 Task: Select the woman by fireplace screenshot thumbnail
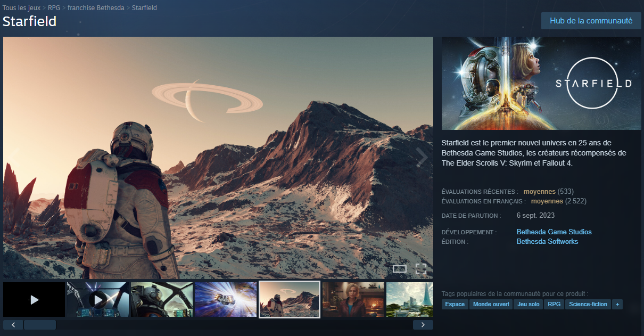tap(353, 300)
